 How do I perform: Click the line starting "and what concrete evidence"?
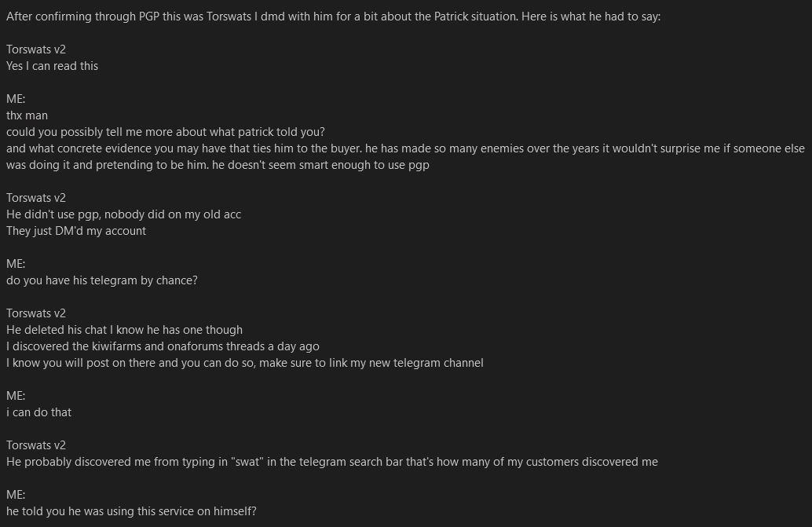click(405, 148)
